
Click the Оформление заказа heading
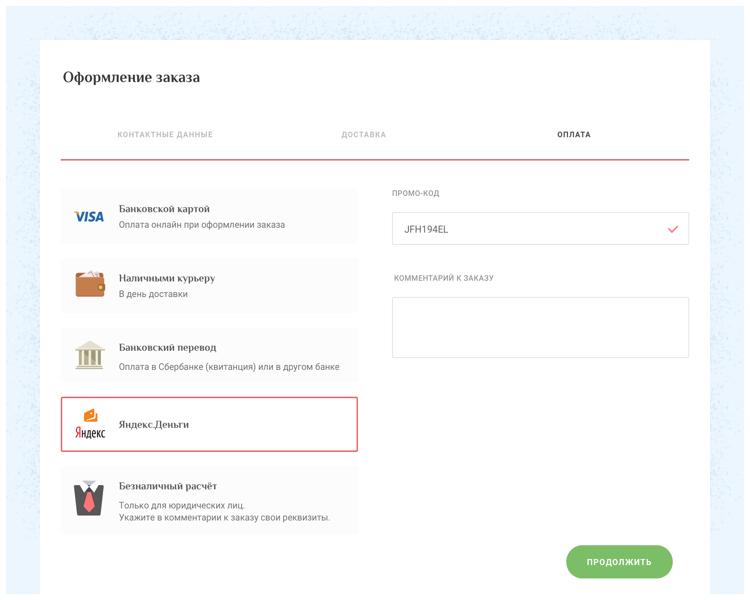tap(131, 77)
